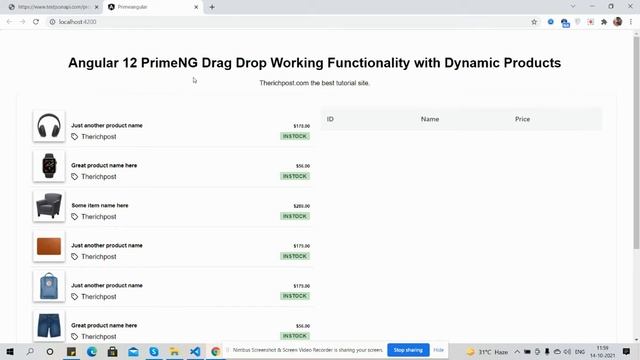
Task: Click Stop sharing on the Nimbus bar
Action: (x=408, y=350)
